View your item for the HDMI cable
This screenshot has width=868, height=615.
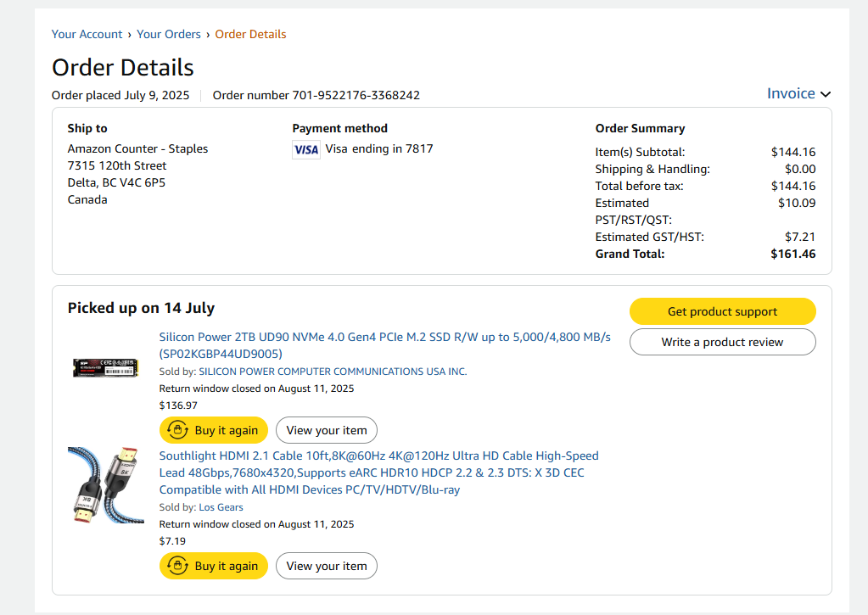326,566
